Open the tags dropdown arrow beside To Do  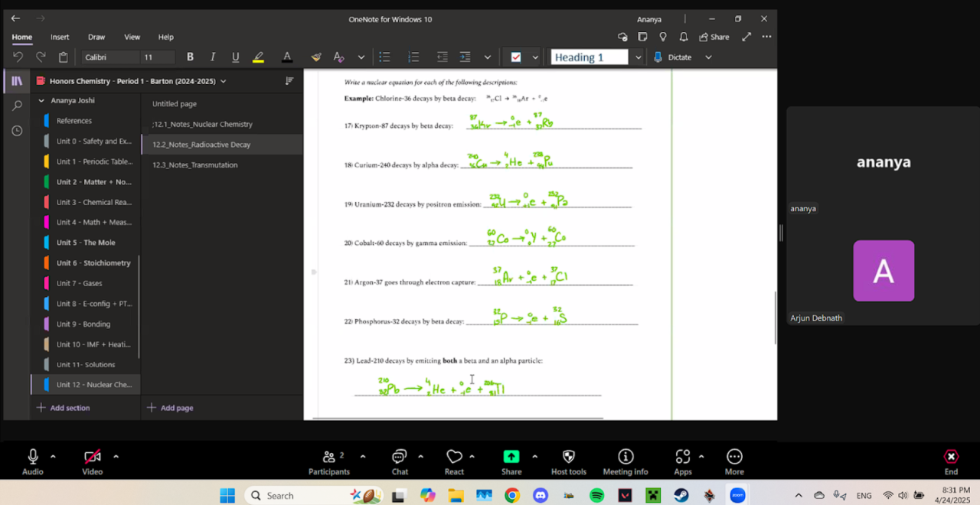tap(535, 57)
